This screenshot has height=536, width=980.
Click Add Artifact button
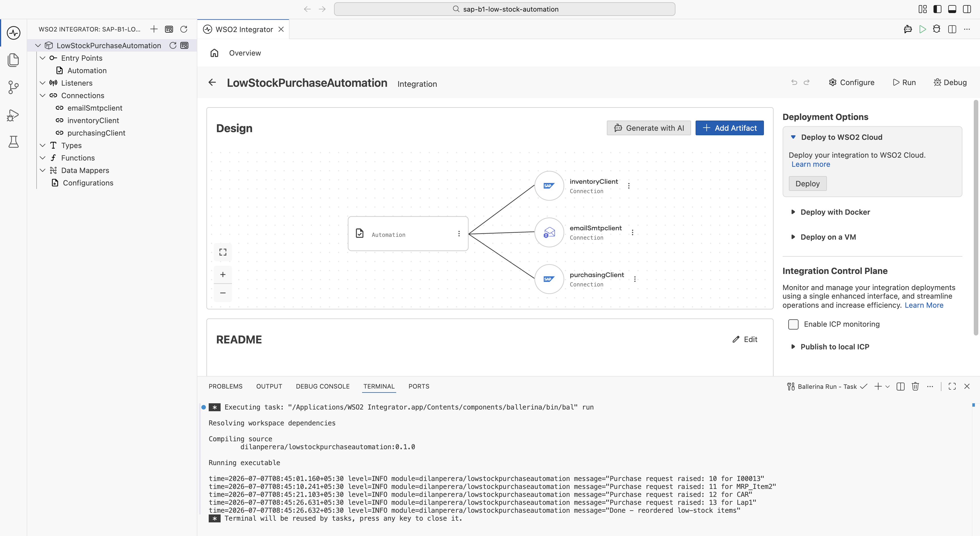(x=729, y=128)
